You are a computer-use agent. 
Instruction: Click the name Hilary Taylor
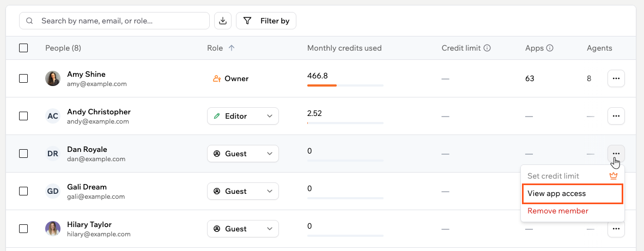[89, 225]
